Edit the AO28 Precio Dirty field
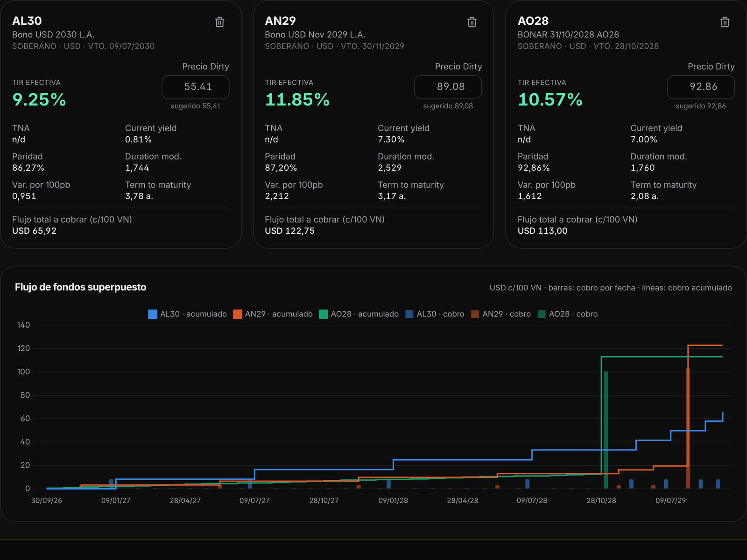This screenshot has height=560, width=747. (x=701, y=87)
